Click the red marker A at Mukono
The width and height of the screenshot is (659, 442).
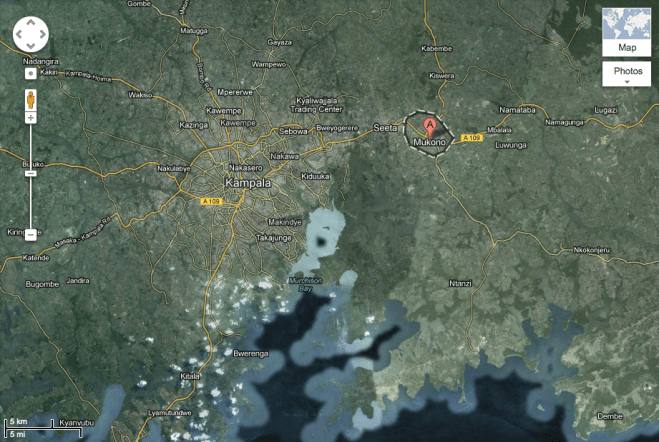[x=431, y=127]
